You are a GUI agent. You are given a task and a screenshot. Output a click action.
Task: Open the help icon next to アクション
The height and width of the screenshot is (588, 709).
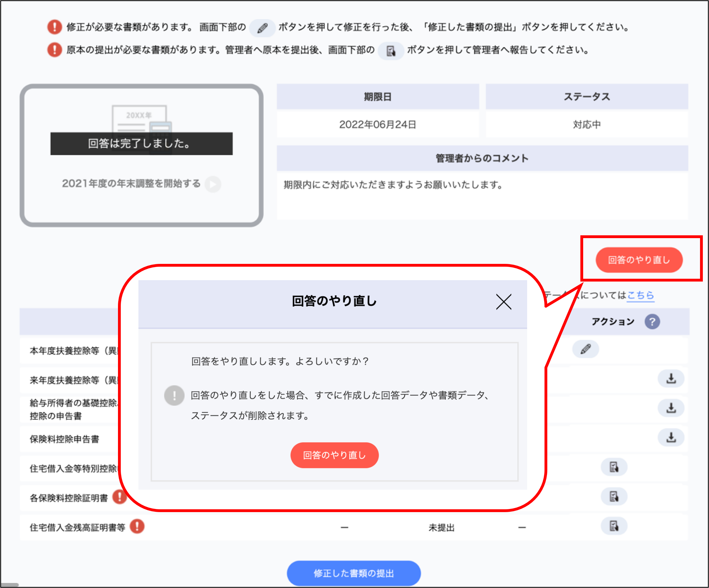653,321
